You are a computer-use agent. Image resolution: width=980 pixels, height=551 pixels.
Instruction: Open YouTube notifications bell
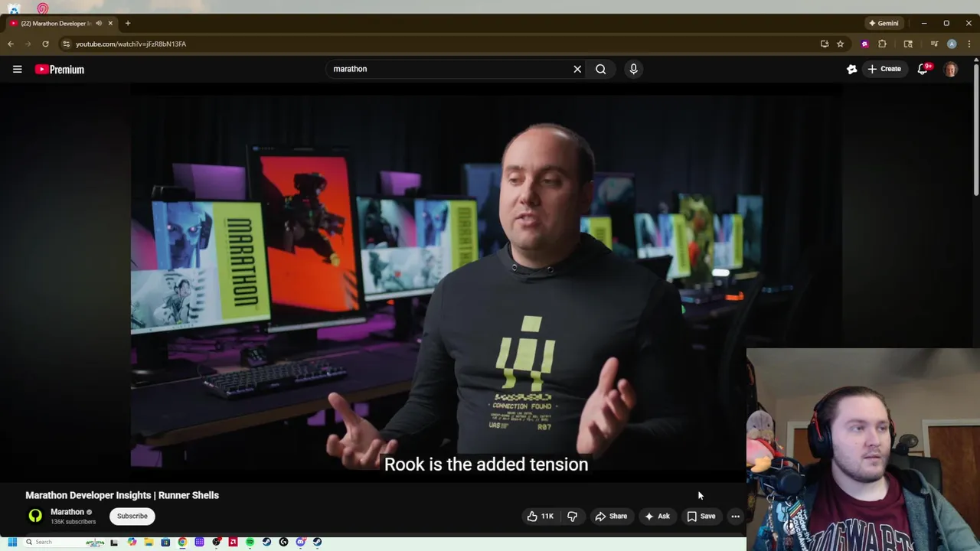[x=923, y=69]
